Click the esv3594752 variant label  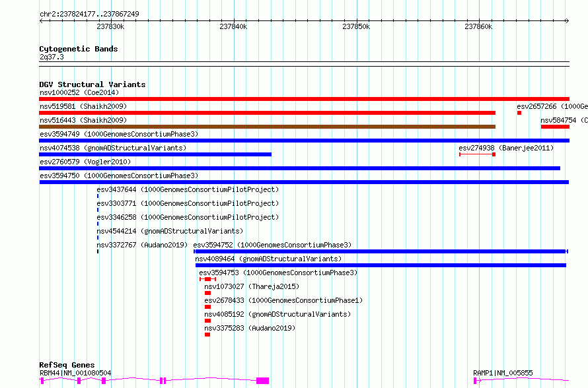tap(272, 245)
